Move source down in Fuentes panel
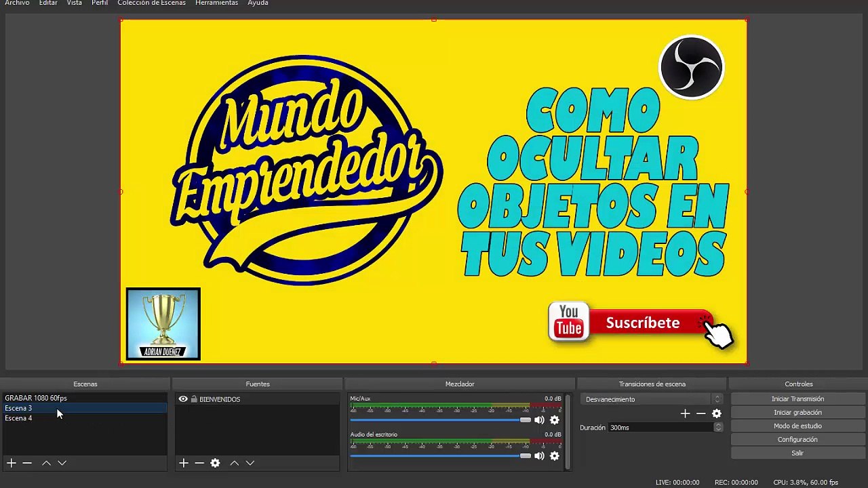Image resolution: width=868 pixels, height=488 pixels. (x=250, y=463)
